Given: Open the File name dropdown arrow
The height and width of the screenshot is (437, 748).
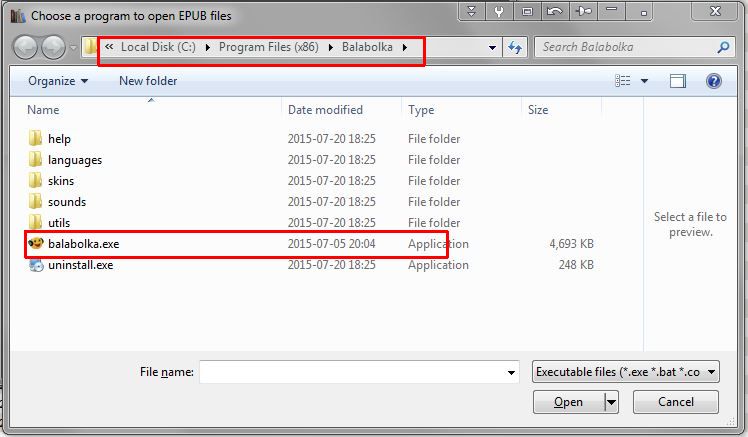Looking at the screenshot, I should coord(511,372).
